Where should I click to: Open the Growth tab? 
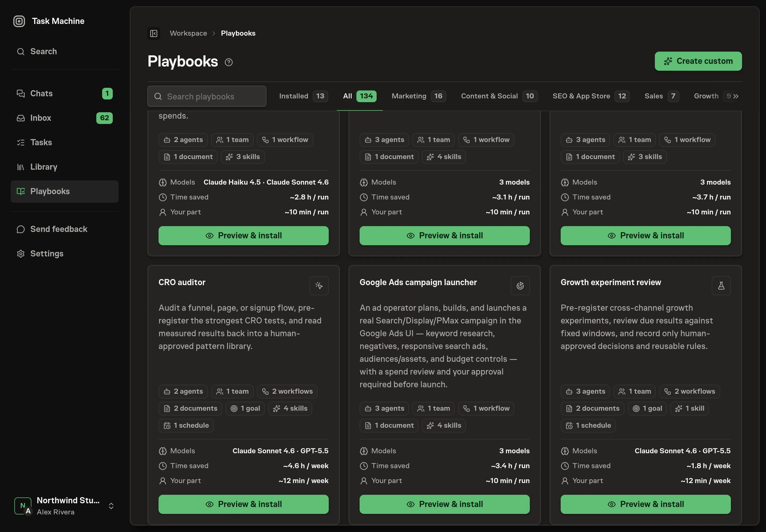click(706, 96)
